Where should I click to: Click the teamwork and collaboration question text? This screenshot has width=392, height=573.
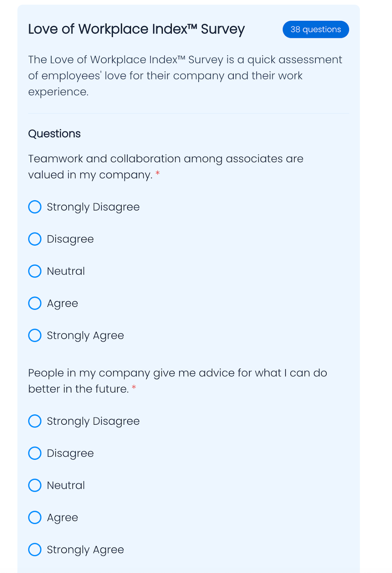tap(165, 167)
